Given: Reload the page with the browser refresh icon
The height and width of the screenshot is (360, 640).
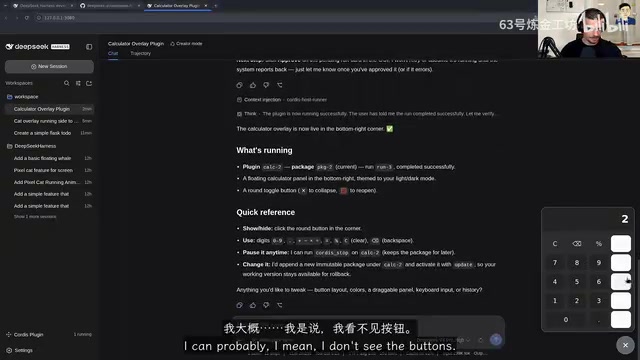Looking at the screenshot, I should [27, 18].
